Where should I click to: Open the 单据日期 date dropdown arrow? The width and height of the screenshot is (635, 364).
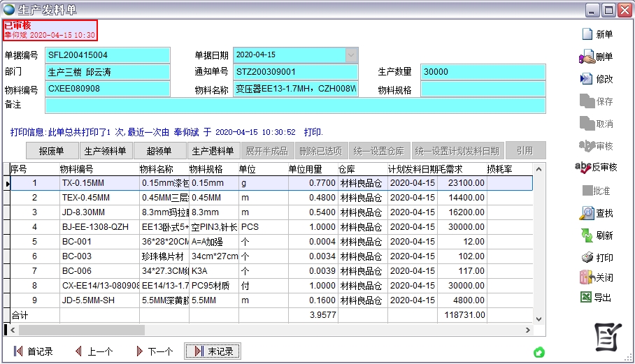(351, 54)
